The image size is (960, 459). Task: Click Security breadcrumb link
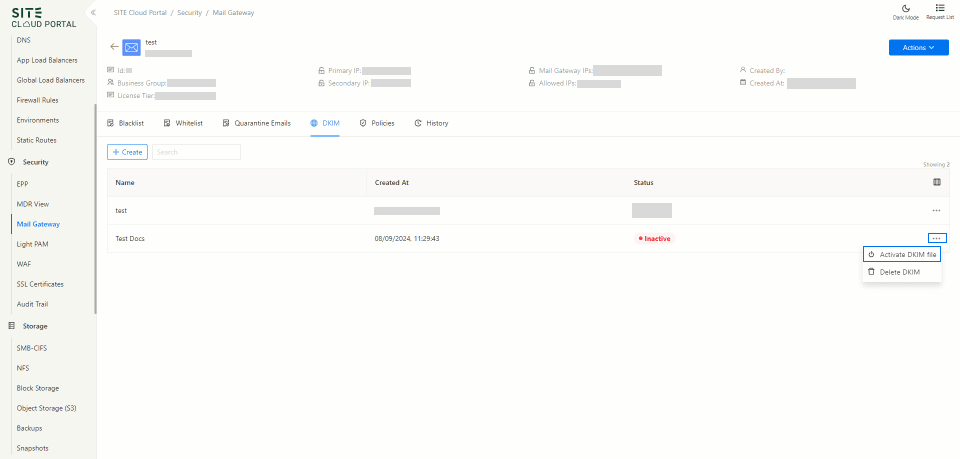click(189, 12)
